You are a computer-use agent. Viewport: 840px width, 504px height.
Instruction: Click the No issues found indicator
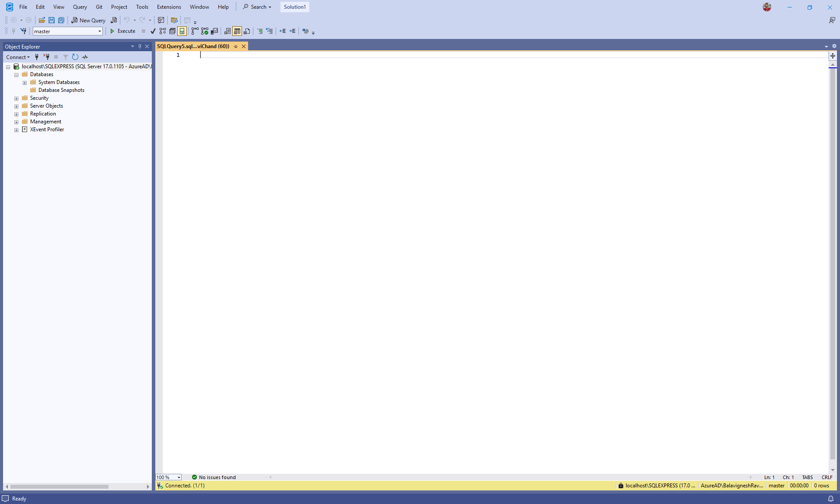click(213, 477)
